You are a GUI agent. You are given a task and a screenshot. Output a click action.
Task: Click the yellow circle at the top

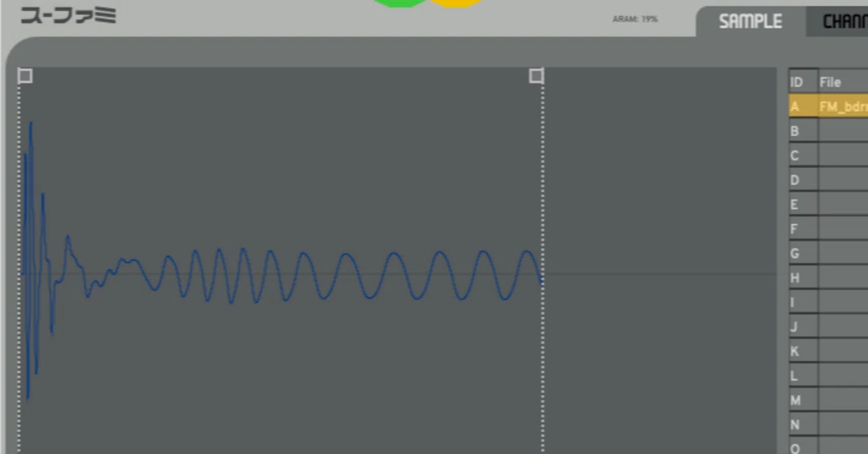457,3
